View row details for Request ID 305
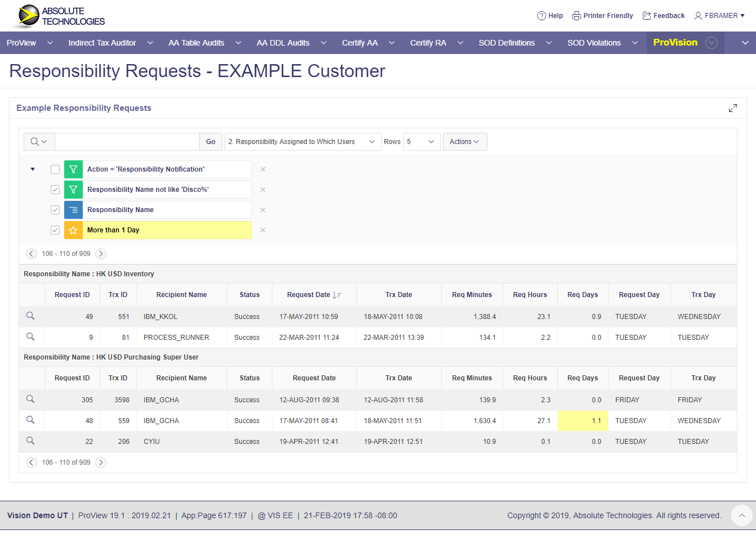 coord(31,399)
